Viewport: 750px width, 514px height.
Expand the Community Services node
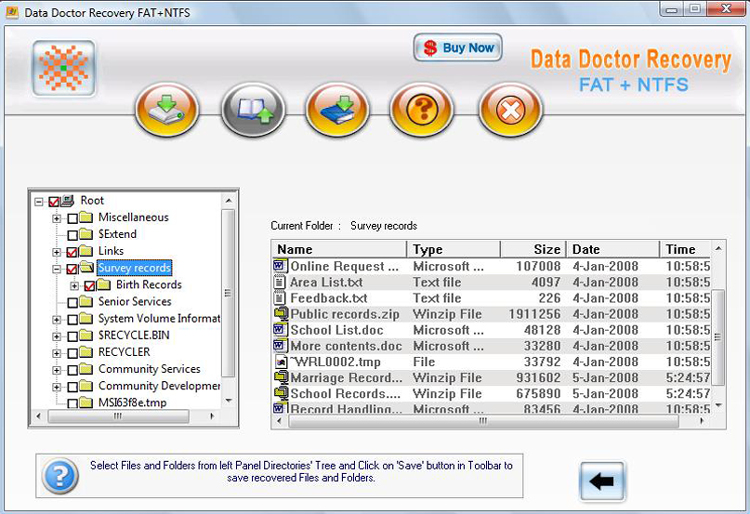[x=56, y=370]
